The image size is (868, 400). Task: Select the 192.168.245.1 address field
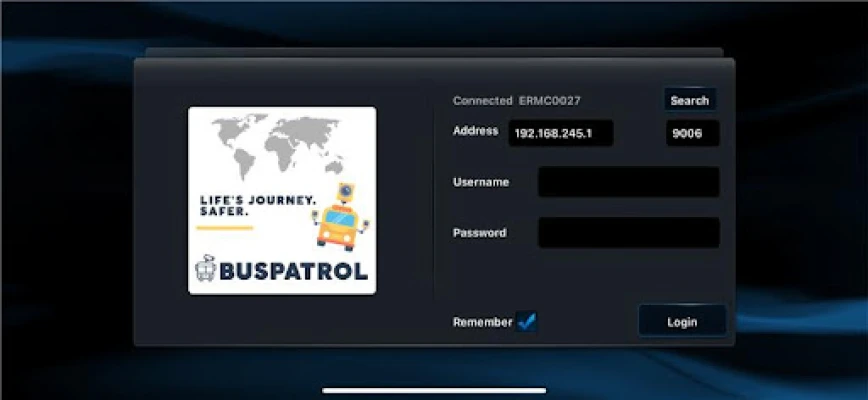[x=561, y=133]
